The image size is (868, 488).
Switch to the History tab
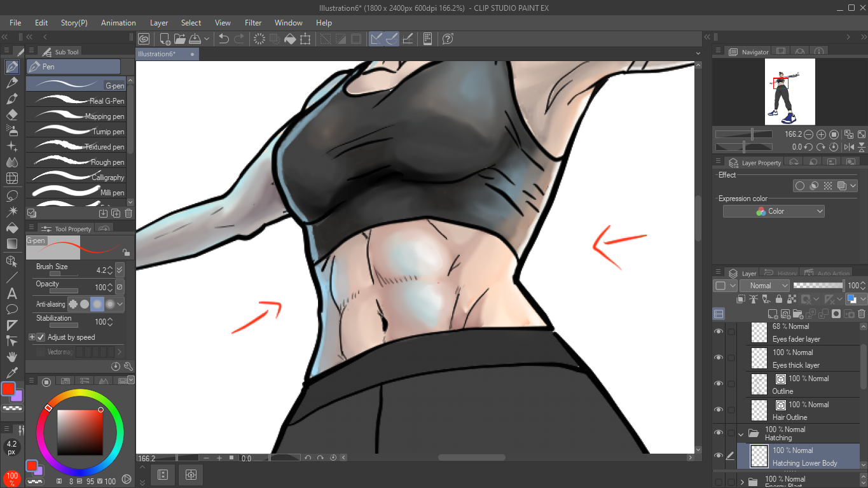point(781,274)
